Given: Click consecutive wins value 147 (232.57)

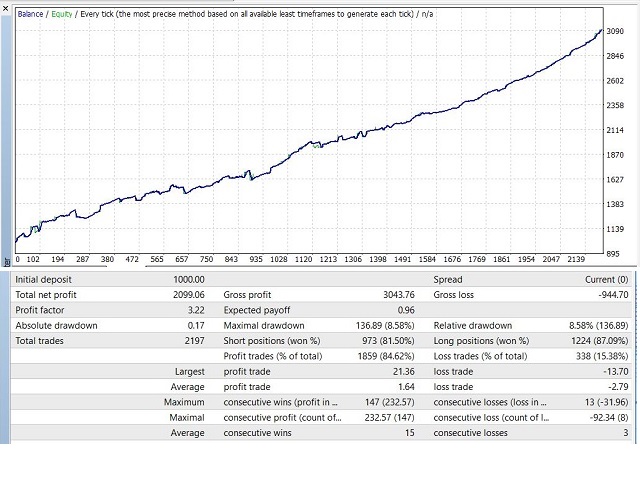Looking at the screenshot, I should [389, 402].
